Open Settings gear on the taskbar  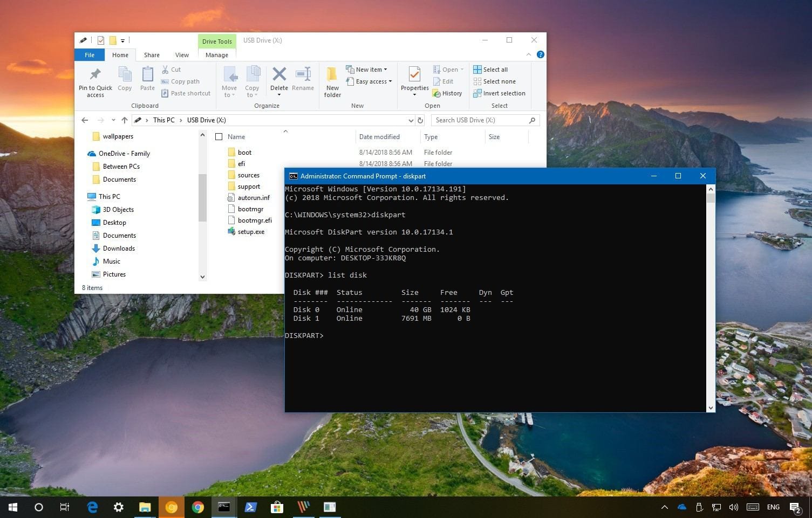coord(119,507)
